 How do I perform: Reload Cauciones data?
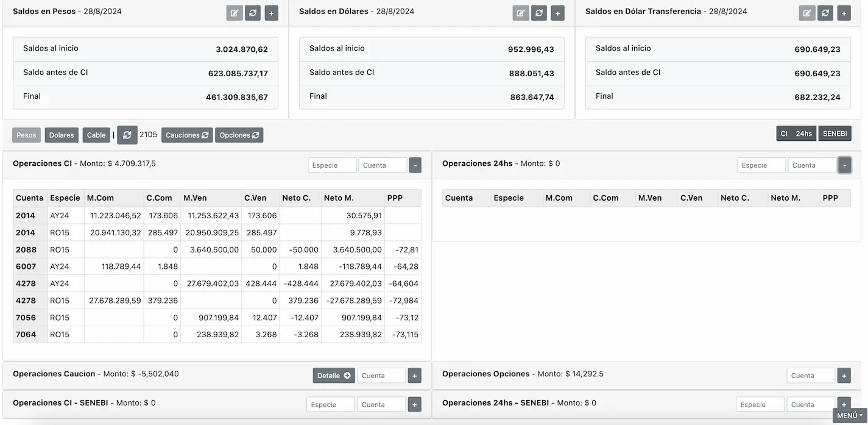point(187,135)
